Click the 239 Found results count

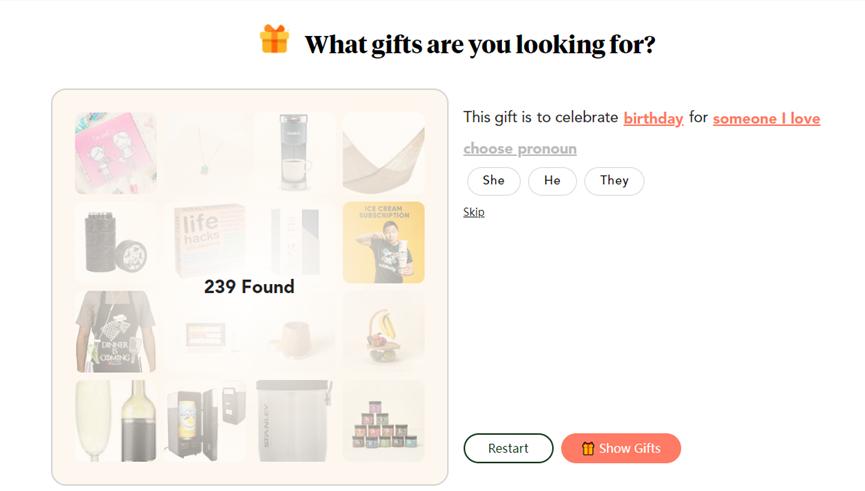pos(249,287)
